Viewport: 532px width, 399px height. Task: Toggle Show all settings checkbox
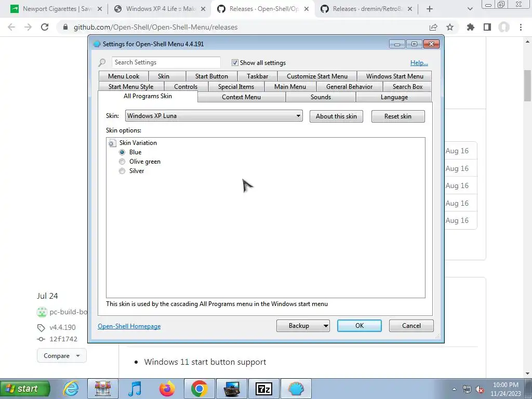235,62
